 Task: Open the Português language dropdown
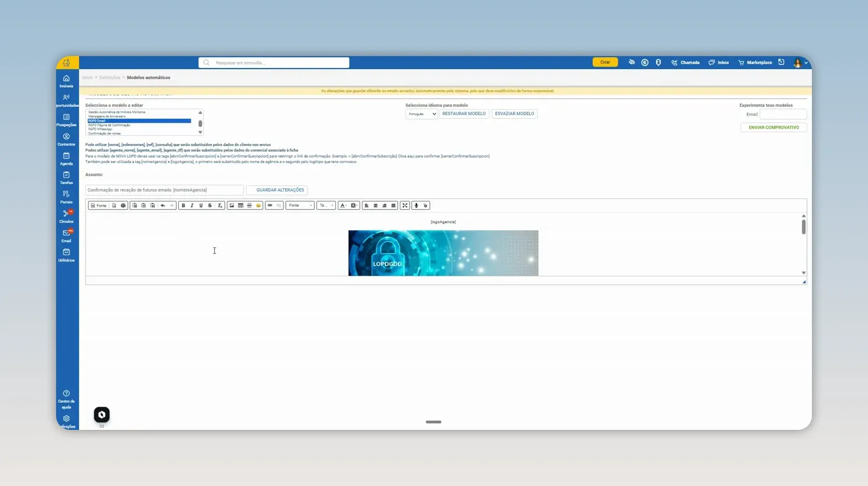pyautogui.click(x=421, y=114)
